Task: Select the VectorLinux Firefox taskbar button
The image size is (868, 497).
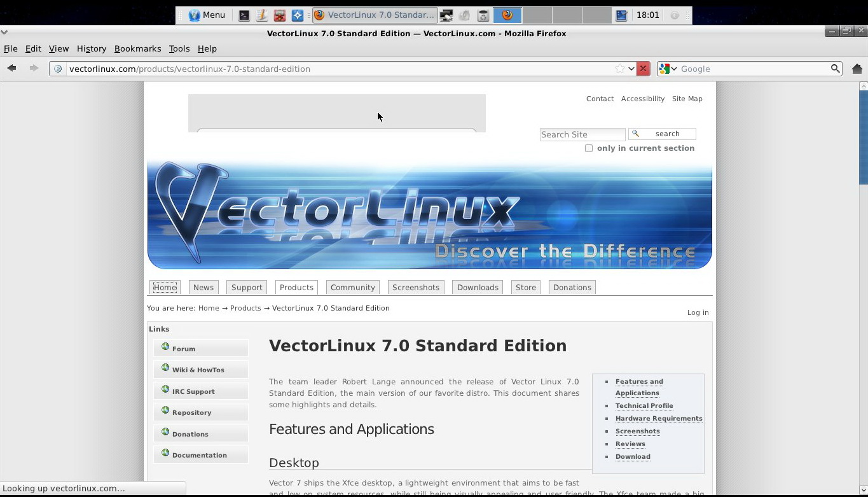Action: [x=375, y=15]
